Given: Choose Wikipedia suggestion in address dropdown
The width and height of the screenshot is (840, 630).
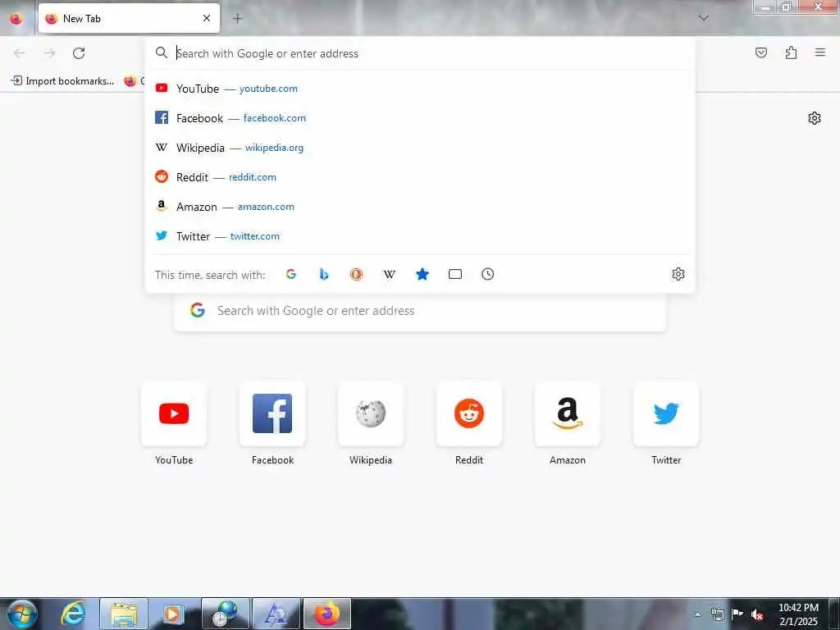Looking at the screenshot, I should click(420, 148).
